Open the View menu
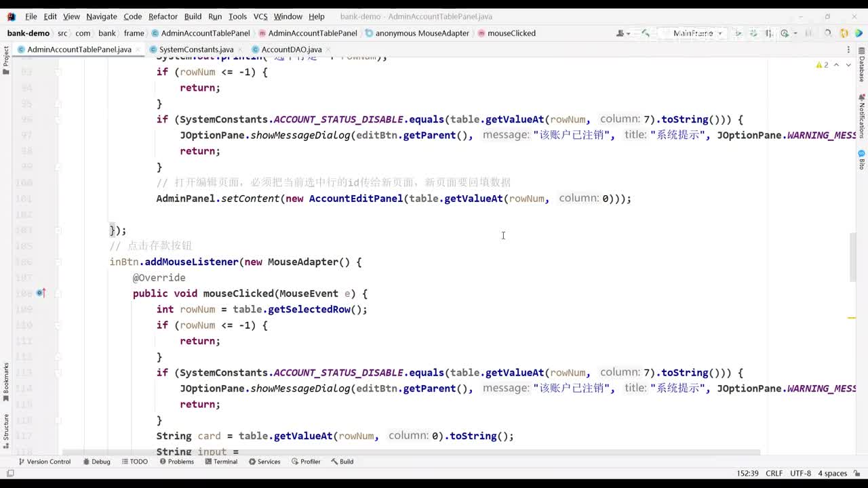 click(71, 16)
